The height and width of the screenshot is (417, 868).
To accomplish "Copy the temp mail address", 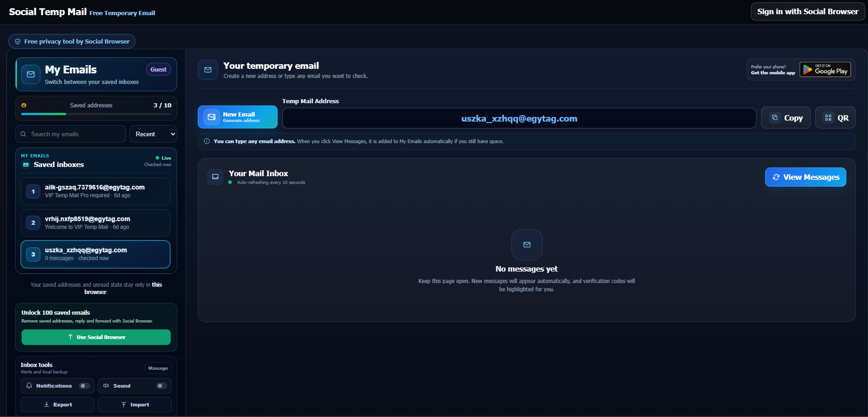I will coord(786,117).
